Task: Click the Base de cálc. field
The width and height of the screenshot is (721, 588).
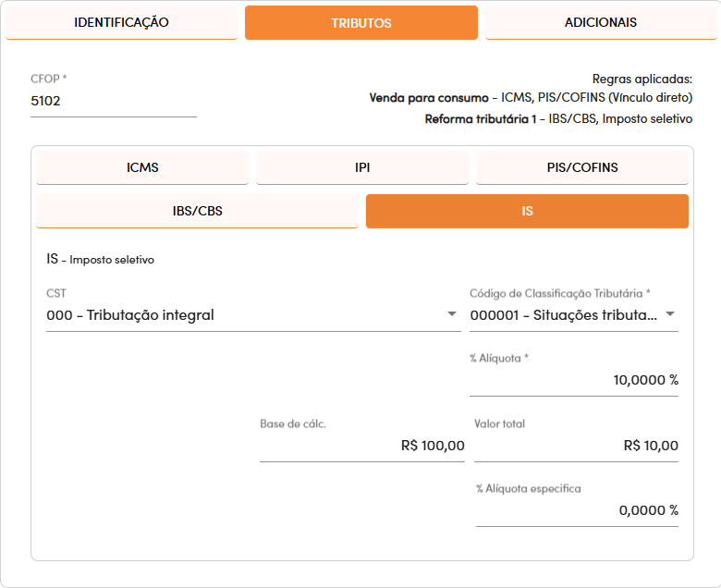Action: coord(362,446)
